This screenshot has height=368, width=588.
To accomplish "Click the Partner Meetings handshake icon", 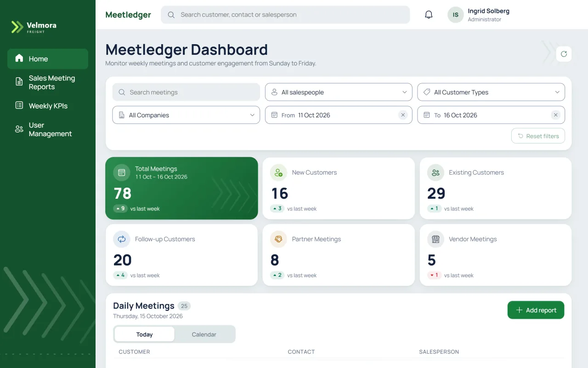I will [278, 239].
